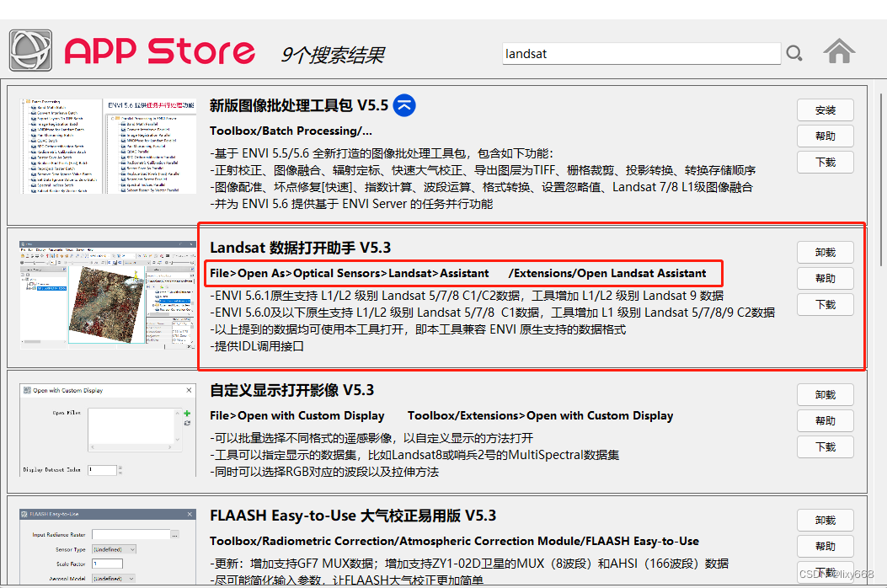Select title 自定义显示打开影像 V5.3

(292, 391)
